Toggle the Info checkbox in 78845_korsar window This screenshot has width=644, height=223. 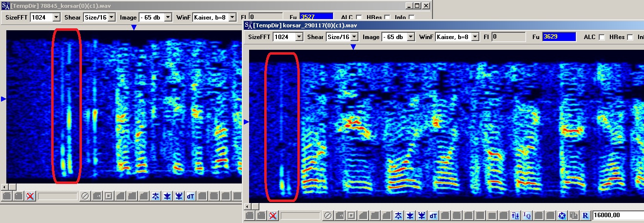click(412, 18)
